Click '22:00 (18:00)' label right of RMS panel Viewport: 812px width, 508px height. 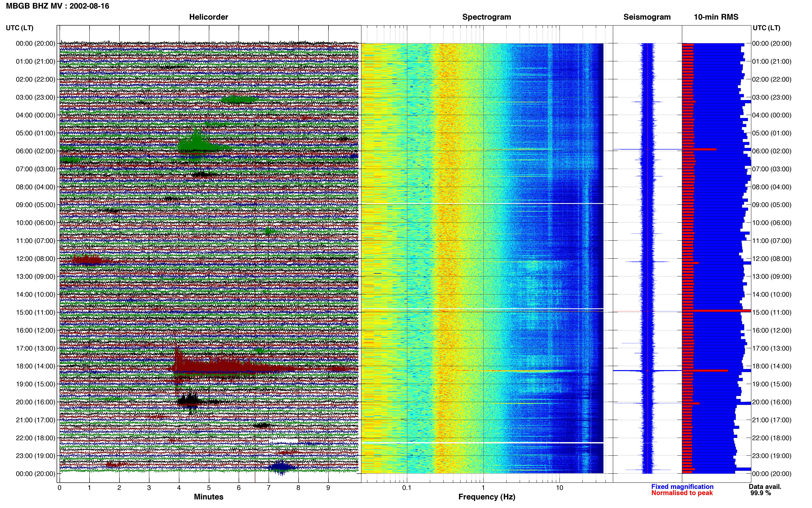(x=772, y=438)
